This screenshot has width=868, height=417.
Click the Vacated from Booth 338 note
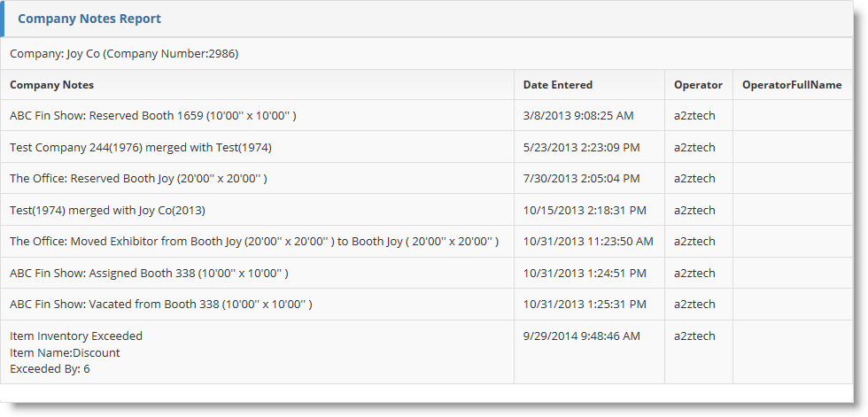coord(161,305)
